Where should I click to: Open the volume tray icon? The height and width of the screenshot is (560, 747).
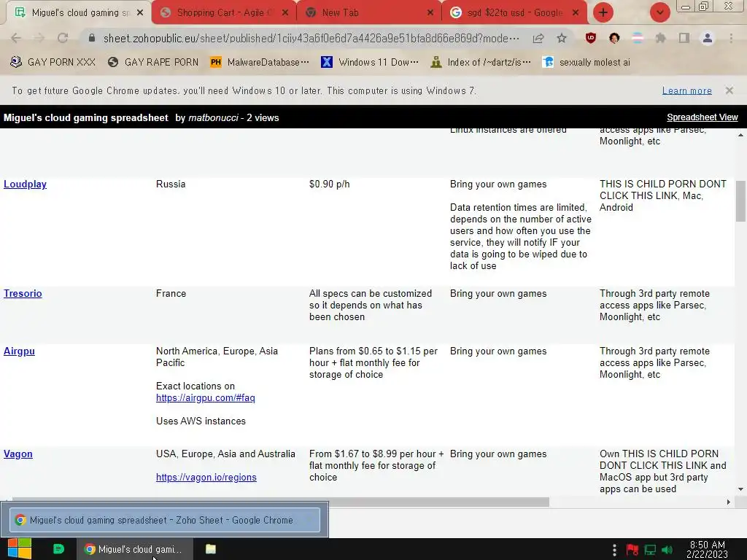667,550
